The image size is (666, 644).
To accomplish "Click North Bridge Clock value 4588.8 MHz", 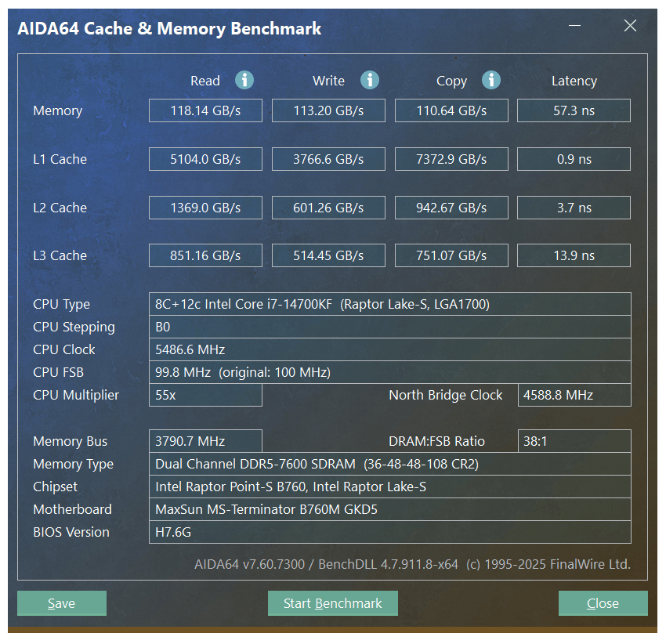I will point(574,395).
